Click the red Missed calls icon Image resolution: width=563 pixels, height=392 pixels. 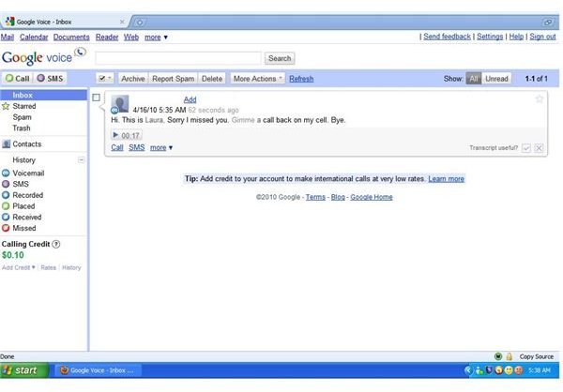coord(6,228)
